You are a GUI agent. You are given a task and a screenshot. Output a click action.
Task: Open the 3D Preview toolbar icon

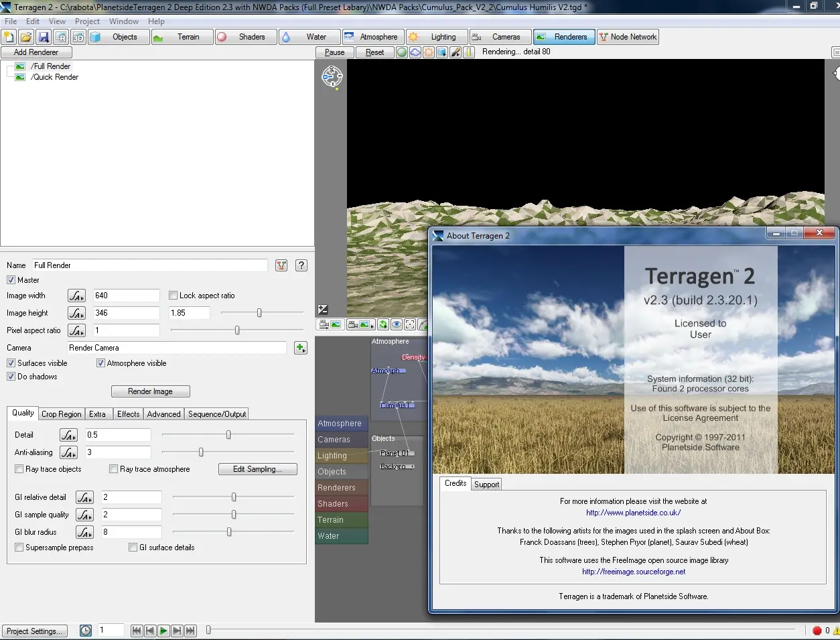pyautogui.click(x=78, y=38)
